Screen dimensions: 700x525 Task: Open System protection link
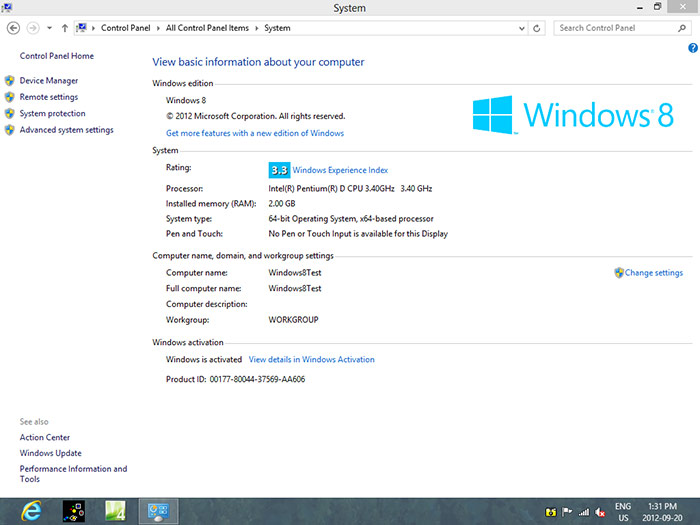tap(52, 113)
